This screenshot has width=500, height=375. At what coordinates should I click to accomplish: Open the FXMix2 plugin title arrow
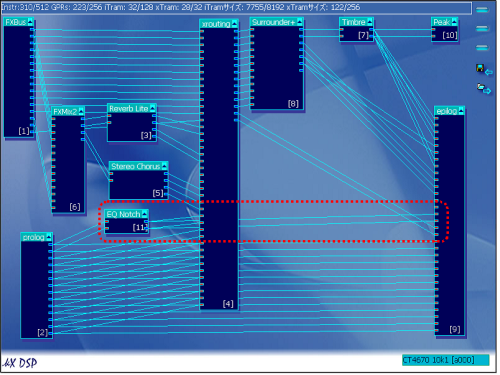(x=81, y=111)
